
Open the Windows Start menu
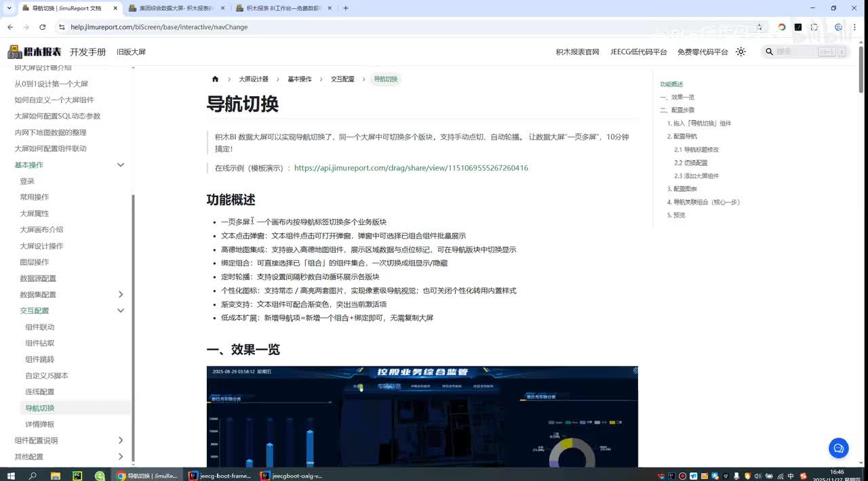[10, 475]
